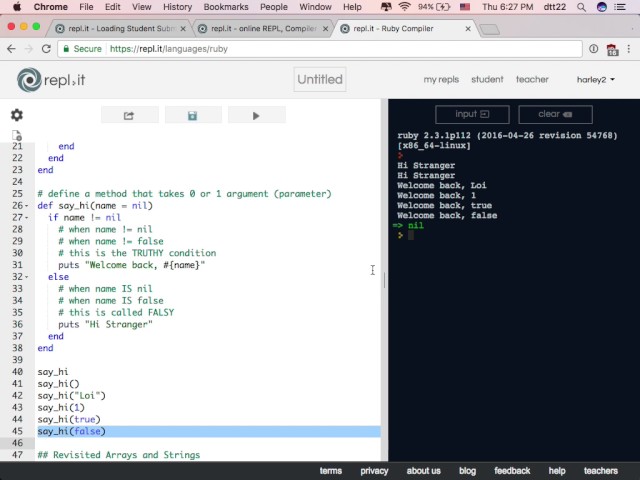
Task: Open the Chrome three-dot menu
Action: 629,49
